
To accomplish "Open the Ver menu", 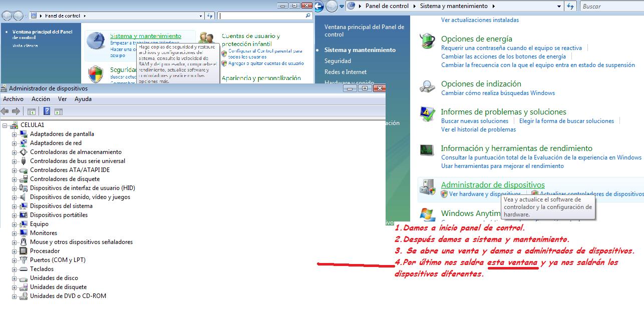I will [62, 99].
